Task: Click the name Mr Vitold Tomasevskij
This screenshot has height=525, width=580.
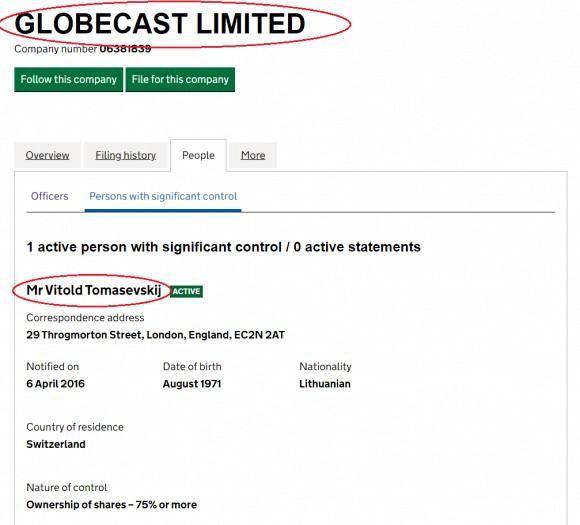Action: 94,290
